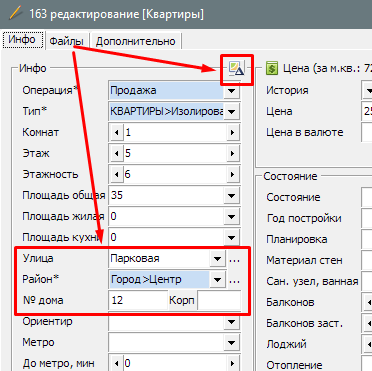
Task: Click the Метро input field
Action: click(167, 343)
